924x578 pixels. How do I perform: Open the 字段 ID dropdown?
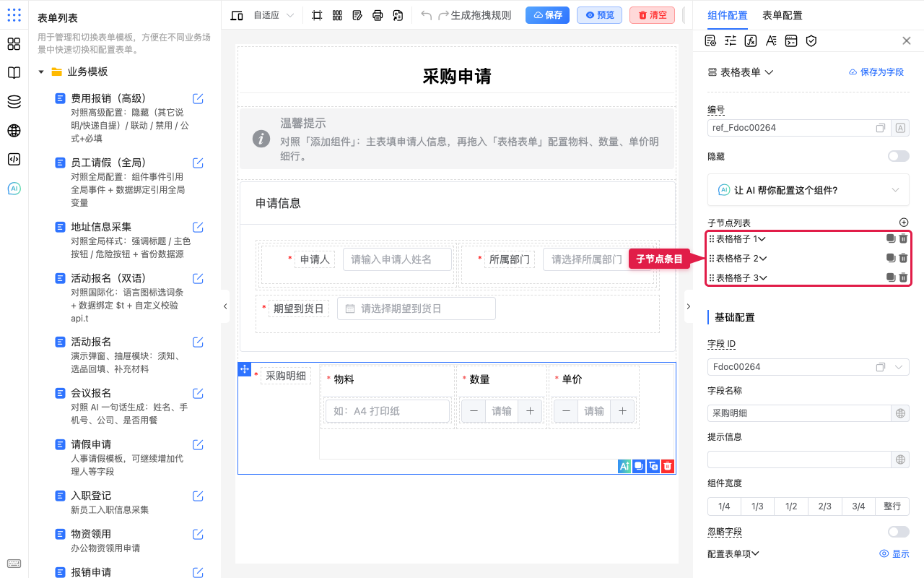(899, 367)
